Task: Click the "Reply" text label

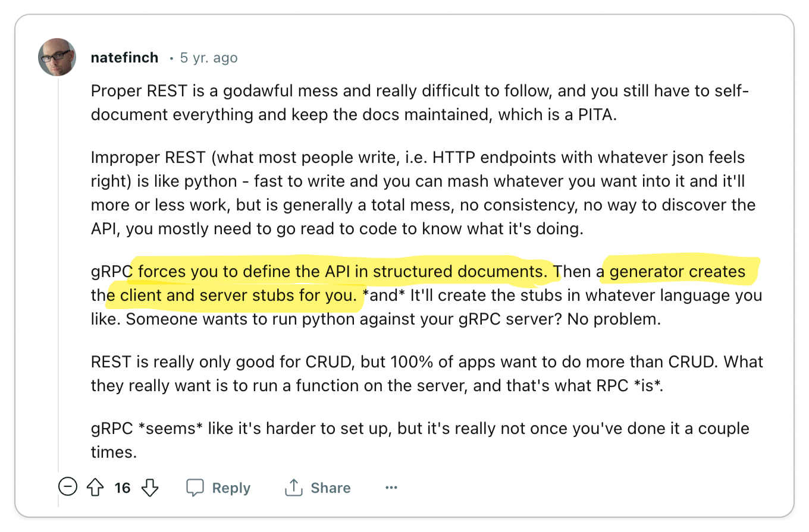Action: [231, 488]
